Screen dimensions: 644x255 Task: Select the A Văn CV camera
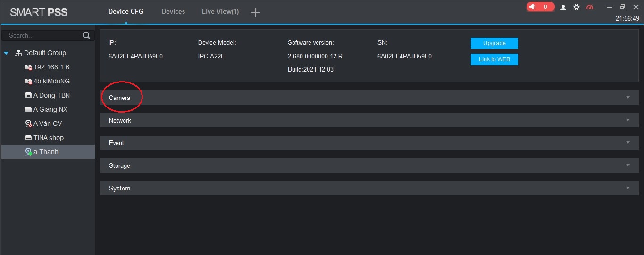(47, 123)
